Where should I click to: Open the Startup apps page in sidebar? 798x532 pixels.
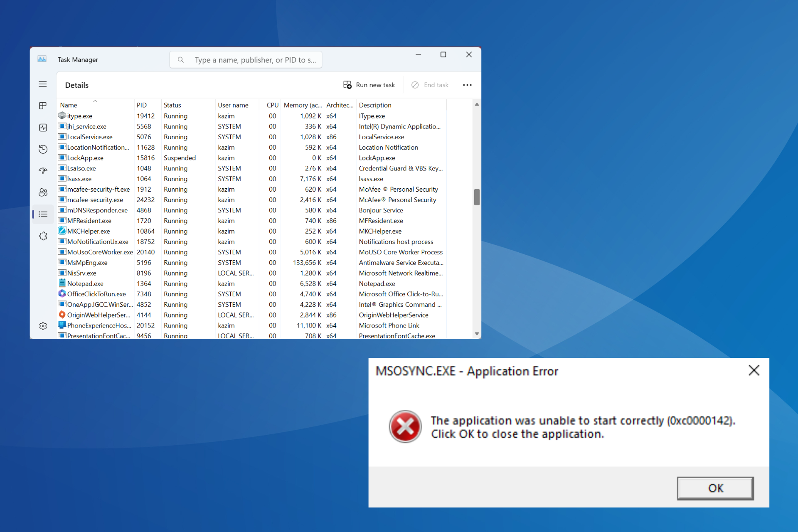[43, 171]
